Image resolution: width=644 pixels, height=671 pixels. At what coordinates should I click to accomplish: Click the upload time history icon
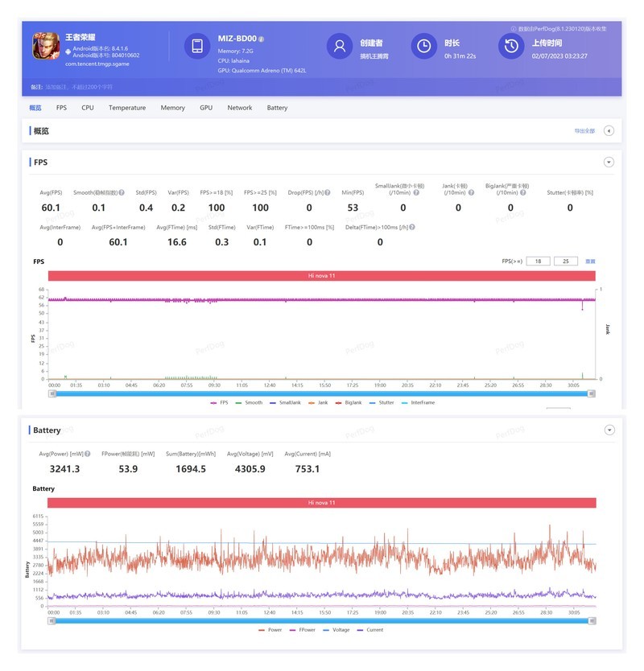[511, 46]
